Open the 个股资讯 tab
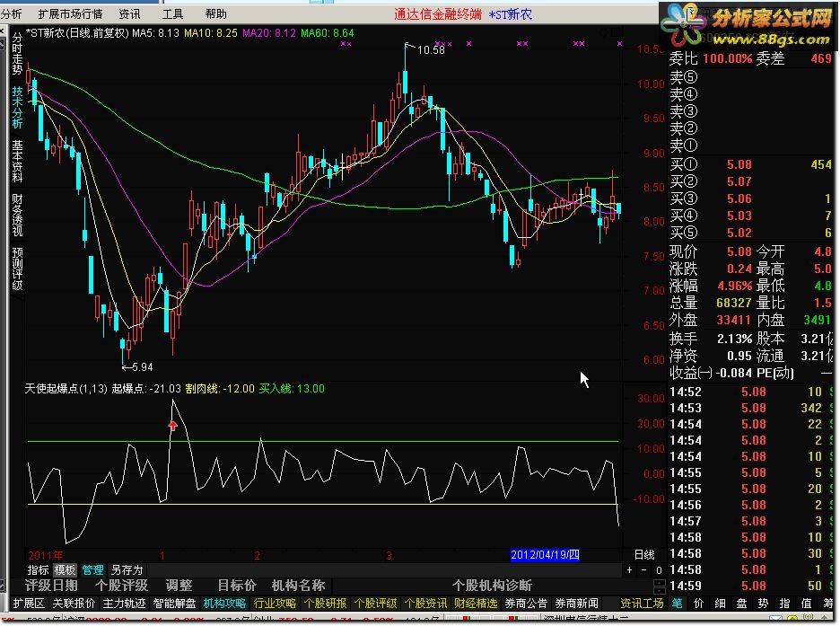This screenshot has height=626, width=840. click(x=426, y=604)
